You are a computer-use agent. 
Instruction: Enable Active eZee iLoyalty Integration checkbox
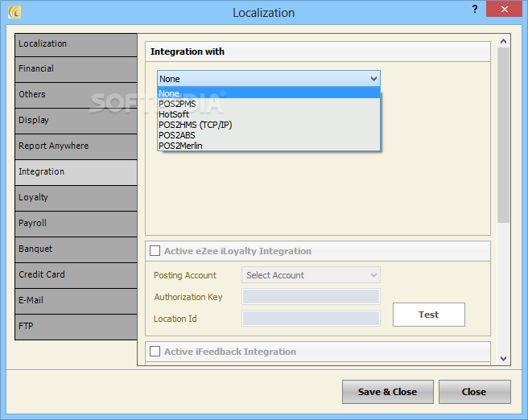coord(155,251)
